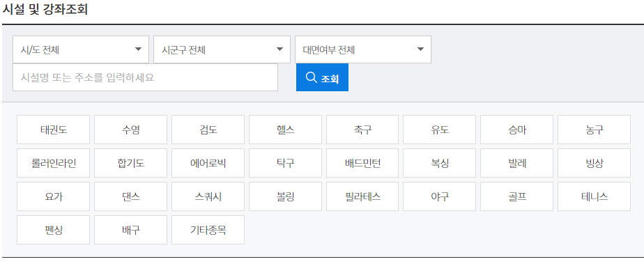
Task: Pick the 헬스 category
Action: click(x=286, y=130)
